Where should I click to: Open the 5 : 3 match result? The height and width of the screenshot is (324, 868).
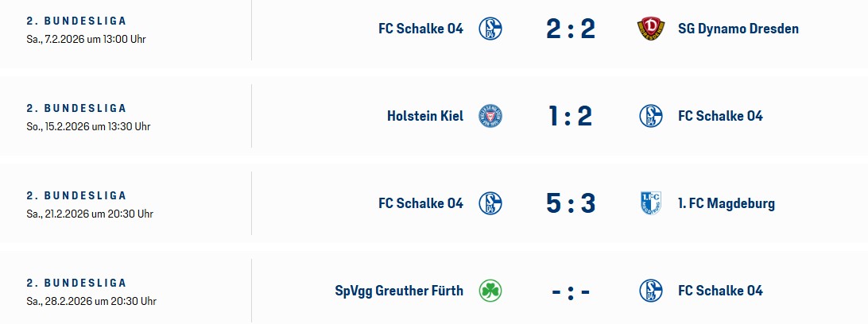pyautogui.click(x=570, y=204)
